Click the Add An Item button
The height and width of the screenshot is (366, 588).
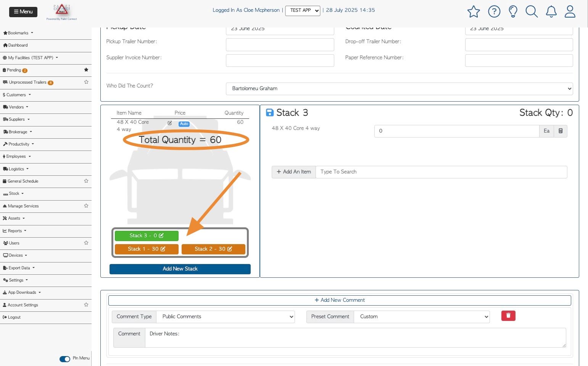click(x=294, y=172)
